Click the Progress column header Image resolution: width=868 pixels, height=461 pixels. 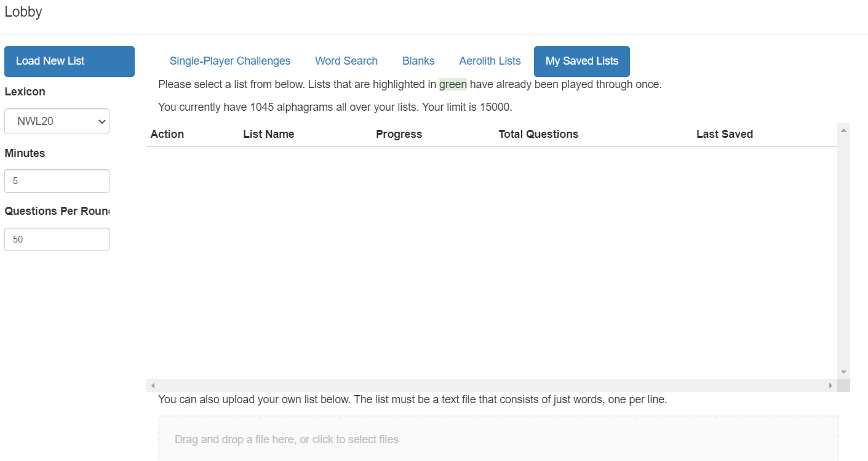point(399,134)
